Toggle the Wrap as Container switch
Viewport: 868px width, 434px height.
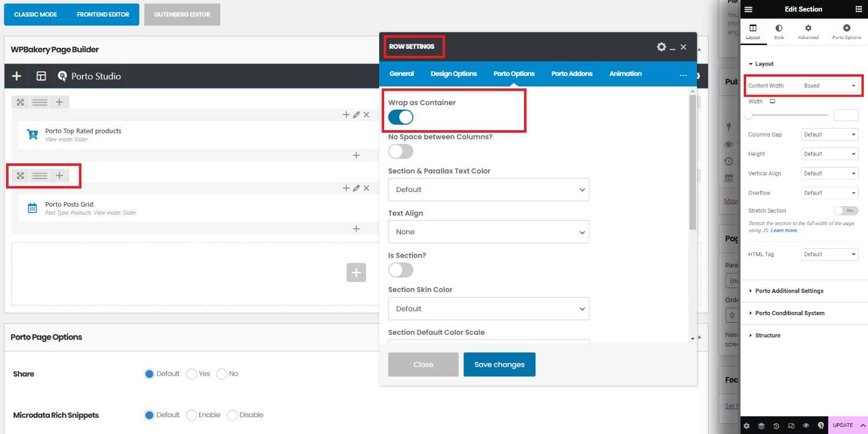pyautogui.click(x=401, y=117)
